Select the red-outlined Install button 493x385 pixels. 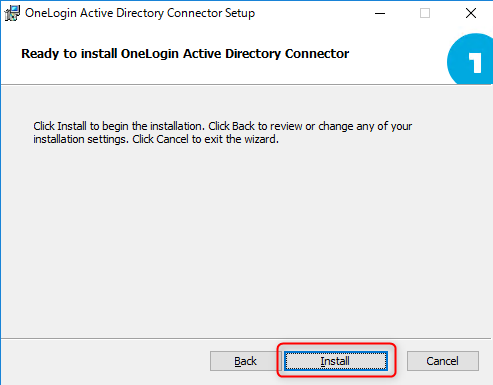coord(336,361)
